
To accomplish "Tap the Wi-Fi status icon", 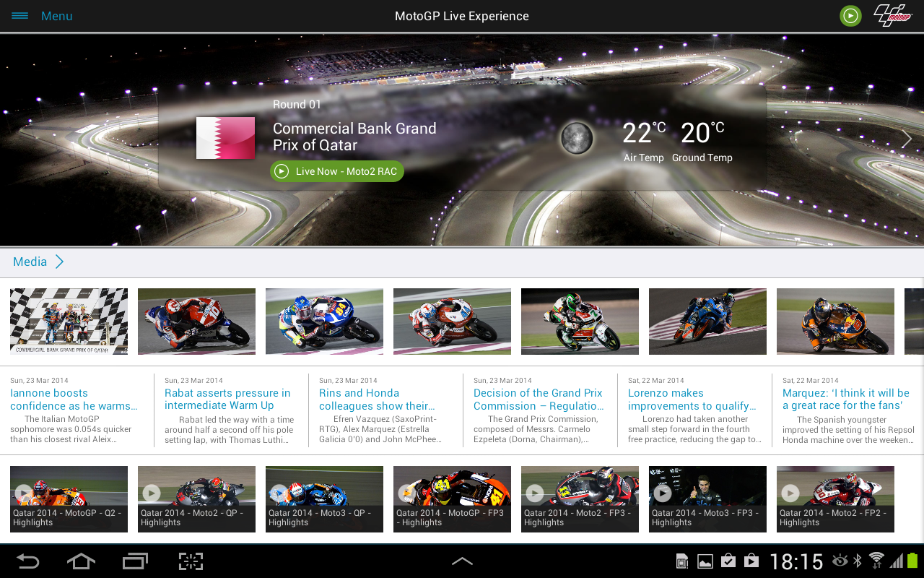I will tap(876, 561).
